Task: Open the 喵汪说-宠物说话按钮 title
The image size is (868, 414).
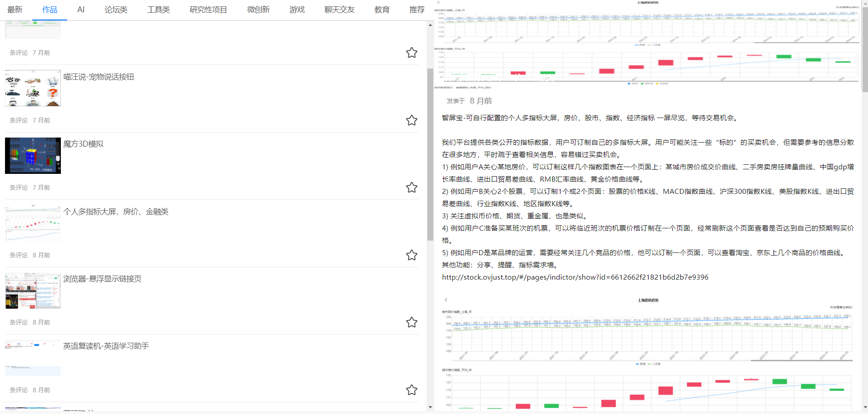Action: 99,77
